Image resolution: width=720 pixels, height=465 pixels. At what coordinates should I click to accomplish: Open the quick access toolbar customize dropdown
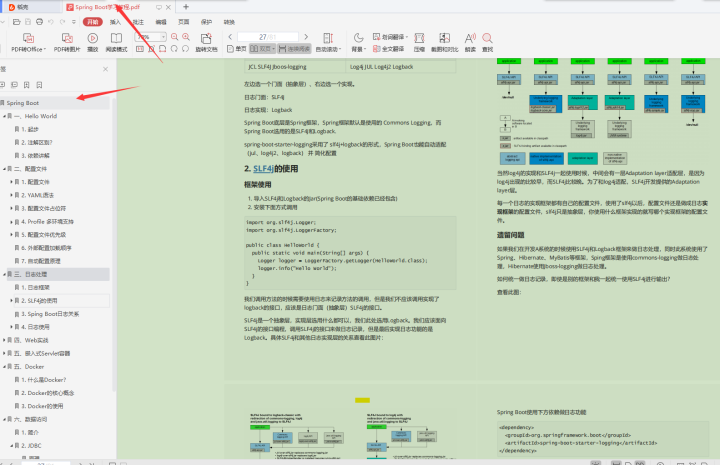[74, 22]
